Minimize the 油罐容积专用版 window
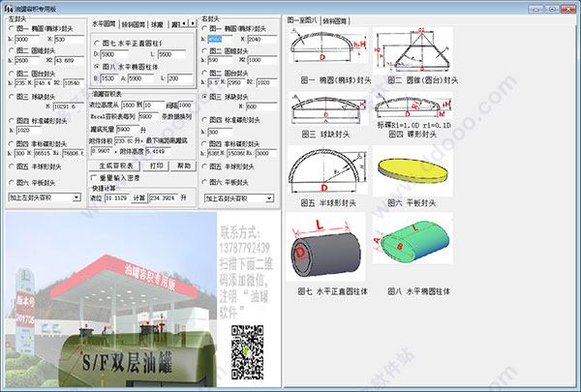This screenshot has width=581, height=392. [x=535, y=9]
